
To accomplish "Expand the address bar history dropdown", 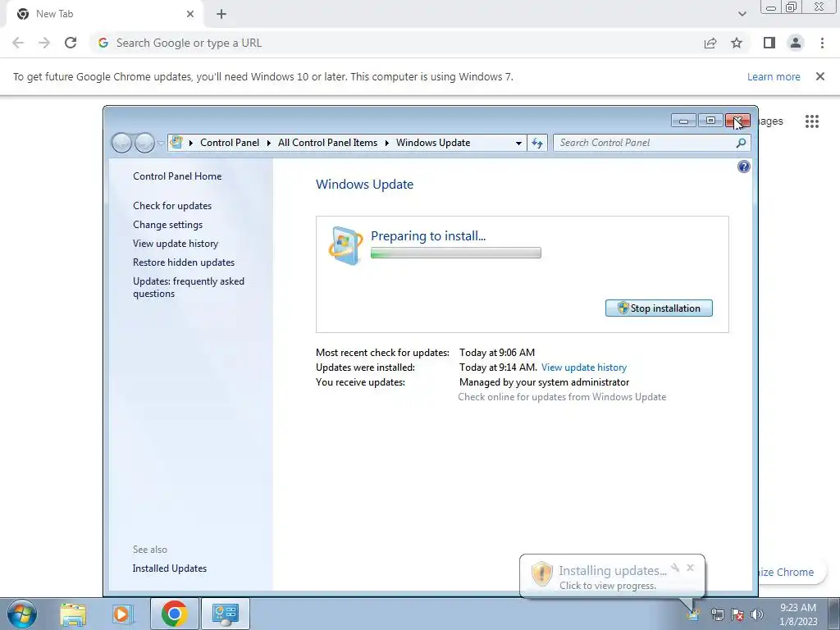I will click(518, 143).
